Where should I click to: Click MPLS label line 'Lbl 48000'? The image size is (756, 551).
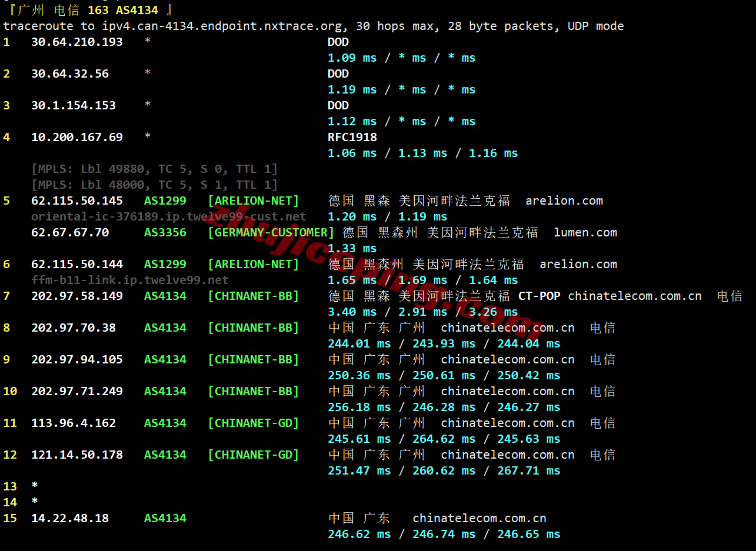[154, 185]
